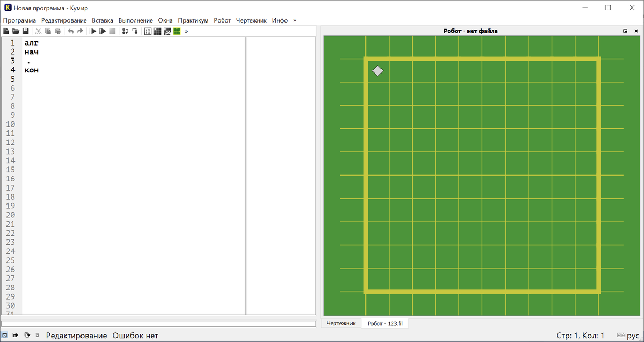This screenshot has height=342, width=644.
Task: Paste from clipboard toolbar icon
Action: coord(57,31)
